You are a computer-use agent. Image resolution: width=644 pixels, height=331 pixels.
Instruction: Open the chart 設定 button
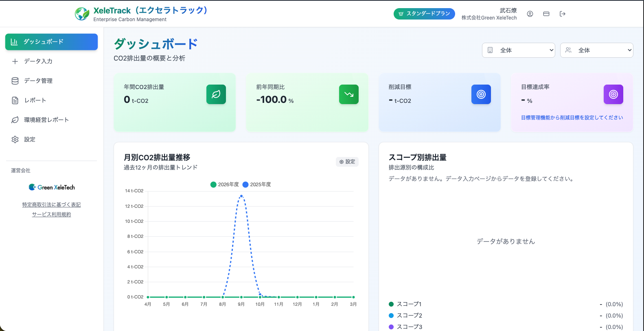click(x=347, y=162)
